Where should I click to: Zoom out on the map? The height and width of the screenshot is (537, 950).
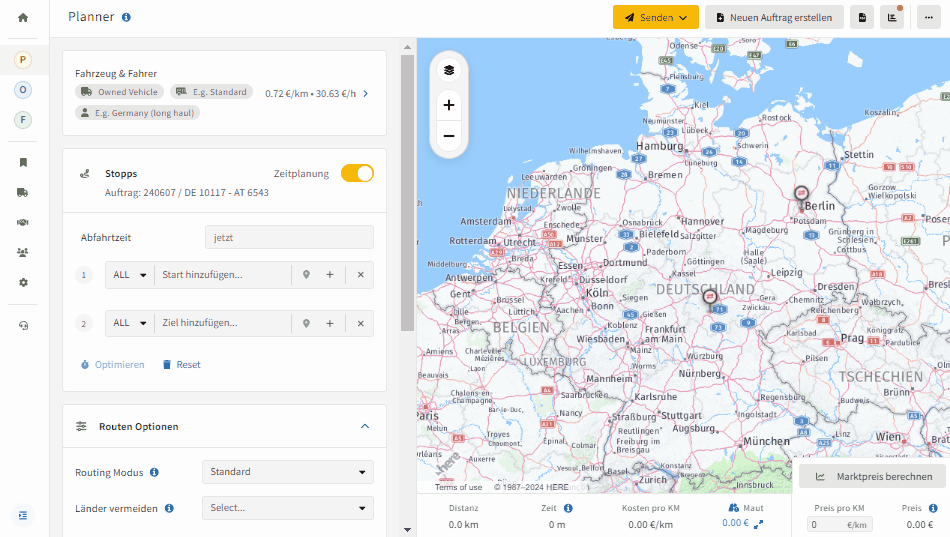[449, 136]
